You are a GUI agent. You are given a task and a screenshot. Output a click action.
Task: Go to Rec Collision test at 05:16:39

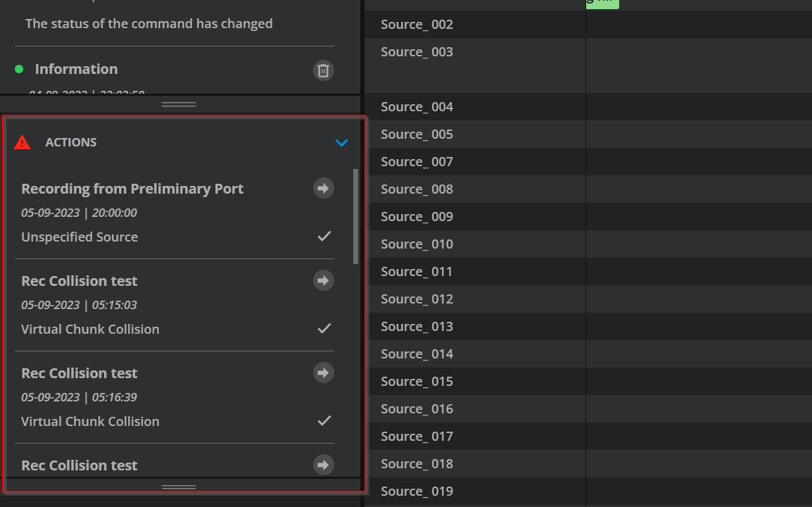(323, 373)
